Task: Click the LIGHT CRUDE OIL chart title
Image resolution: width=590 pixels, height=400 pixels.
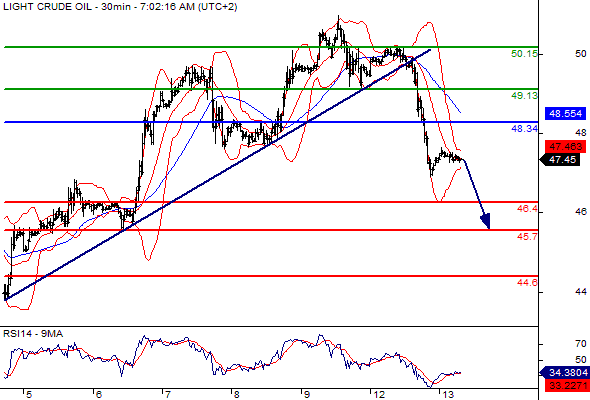Action: point(120,7)
